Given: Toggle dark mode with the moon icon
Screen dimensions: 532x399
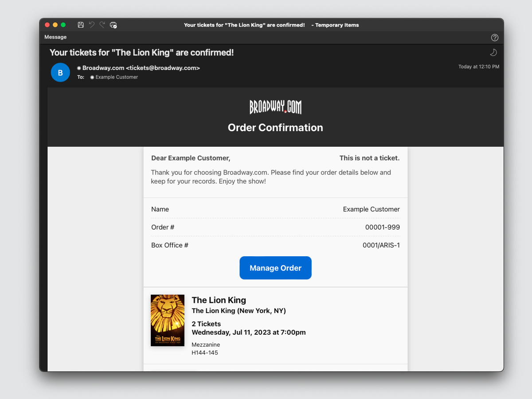Looking at the screenshot, I should [493, 52].
